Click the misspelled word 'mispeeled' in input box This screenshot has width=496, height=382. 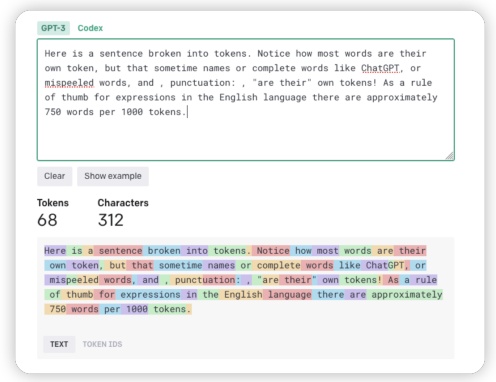click(x=69, y=83)
